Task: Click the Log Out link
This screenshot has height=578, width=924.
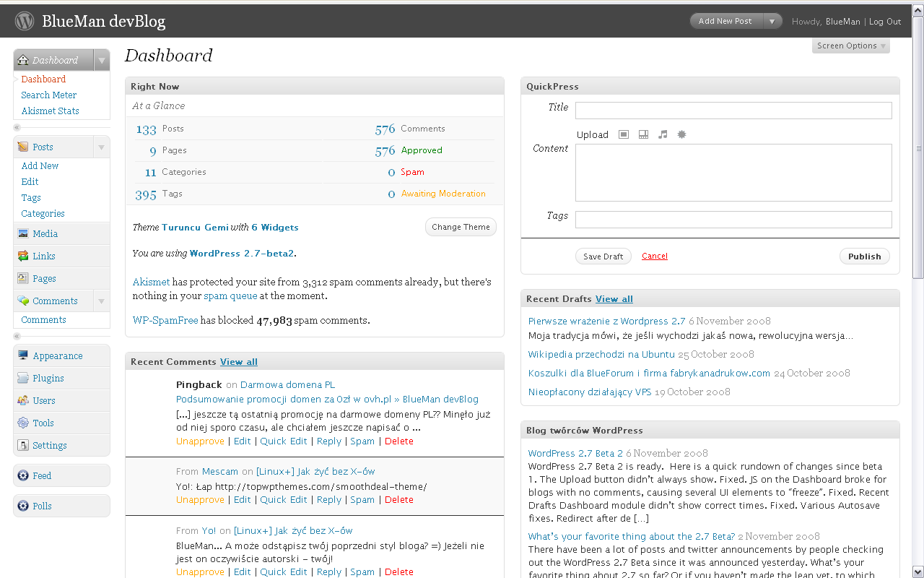Action: point(885,22)
